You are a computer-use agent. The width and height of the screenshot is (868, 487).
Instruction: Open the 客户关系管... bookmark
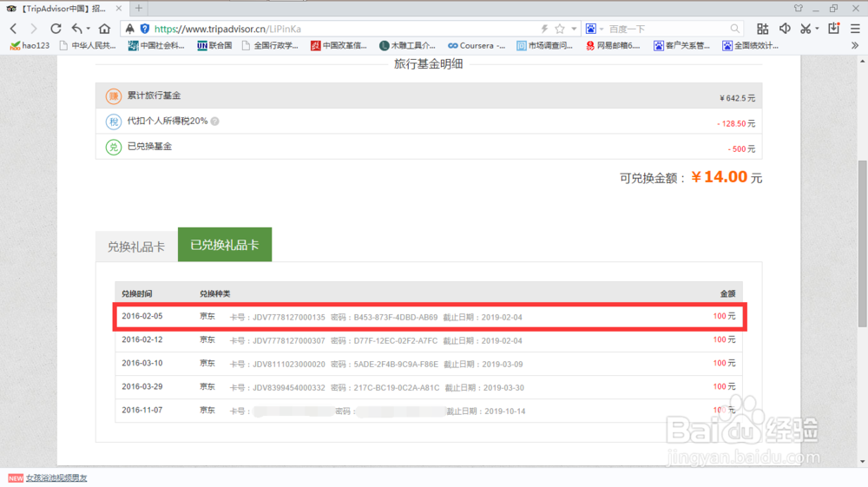pyautogui.click(x=682, y=45)
